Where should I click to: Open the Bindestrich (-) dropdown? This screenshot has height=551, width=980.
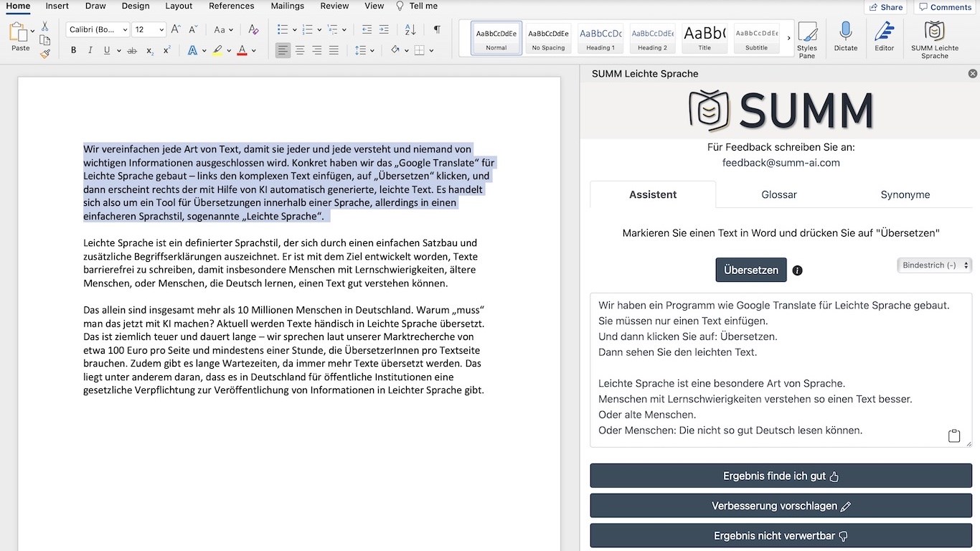point(935,265)
